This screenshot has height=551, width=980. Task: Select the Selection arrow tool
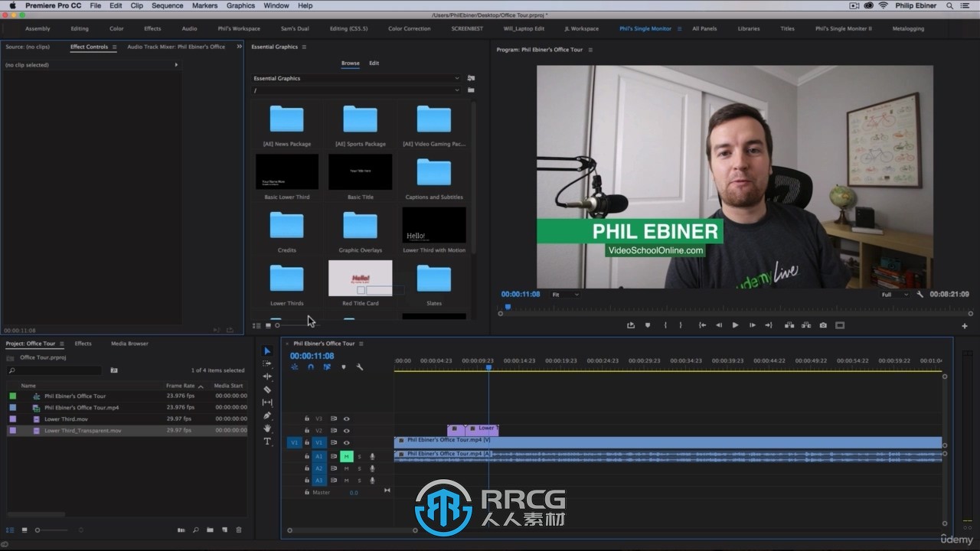[267, 351]
